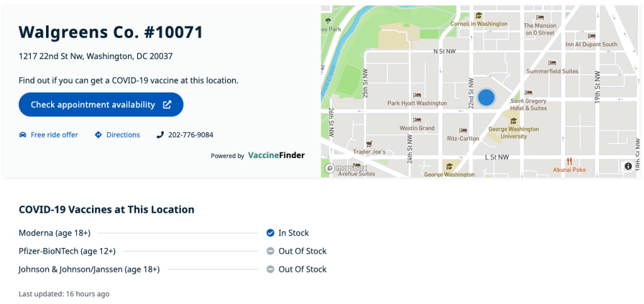This screenshot has width=644, height=304.
Task: Click the car icon beside Free ride offer
Action: tap(23, 135)
